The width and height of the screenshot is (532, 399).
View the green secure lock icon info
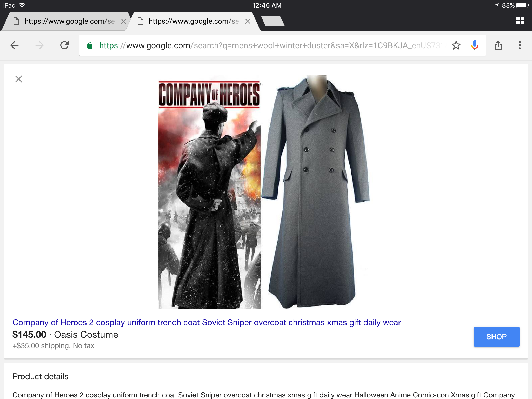(x=90, y=45)
